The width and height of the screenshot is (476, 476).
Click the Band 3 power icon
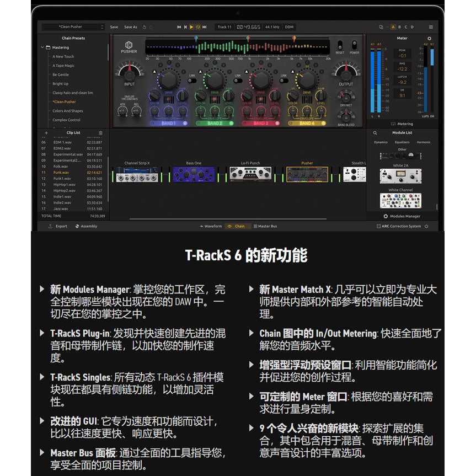[x=277, y=123]
